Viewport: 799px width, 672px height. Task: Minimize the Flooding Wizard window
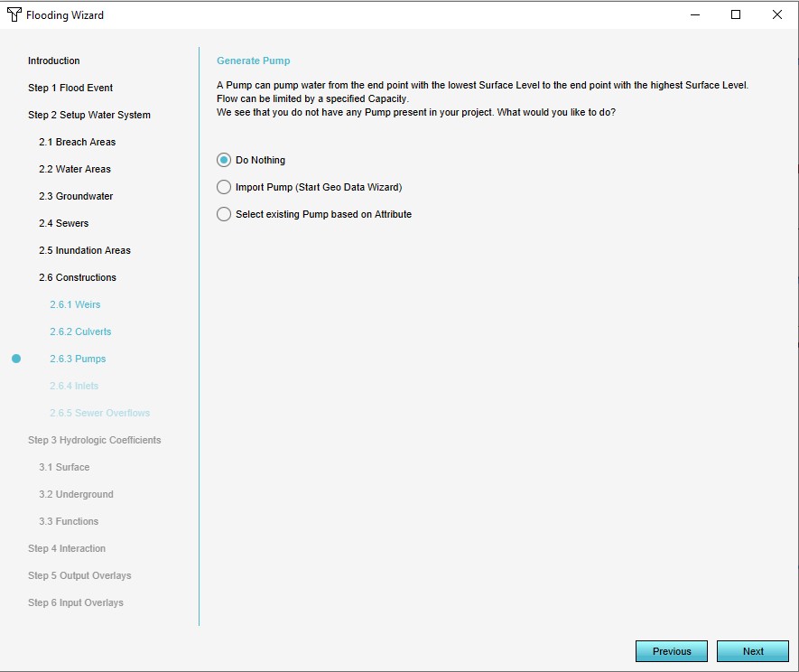point(695,14)
